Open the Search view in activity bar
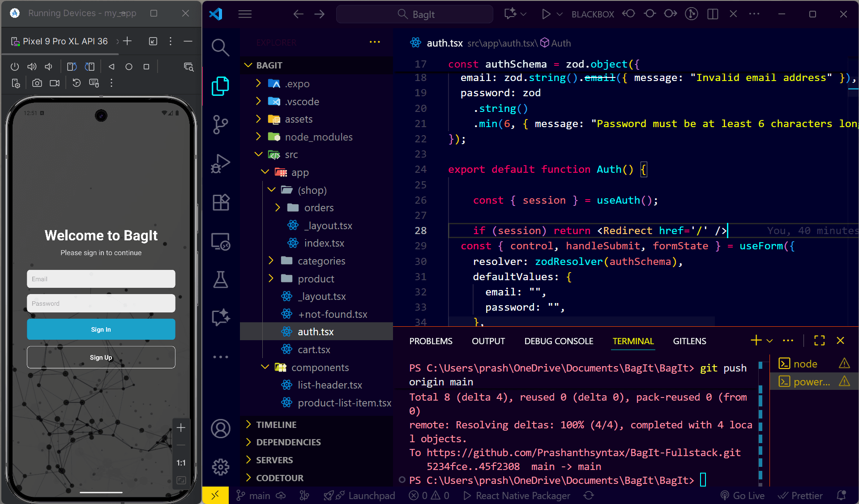This screenshot has width=859, height=504. coord(220,47)
